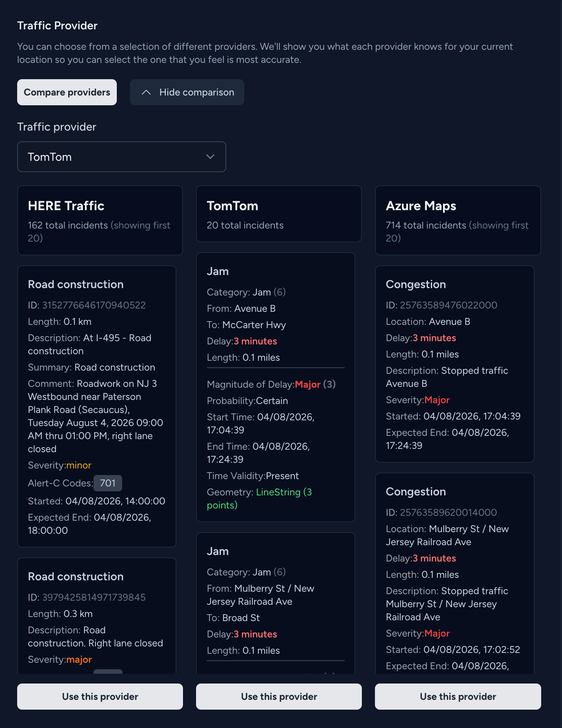Click HERE incident ID 3979425814971739845

click(x=94, y=597)
